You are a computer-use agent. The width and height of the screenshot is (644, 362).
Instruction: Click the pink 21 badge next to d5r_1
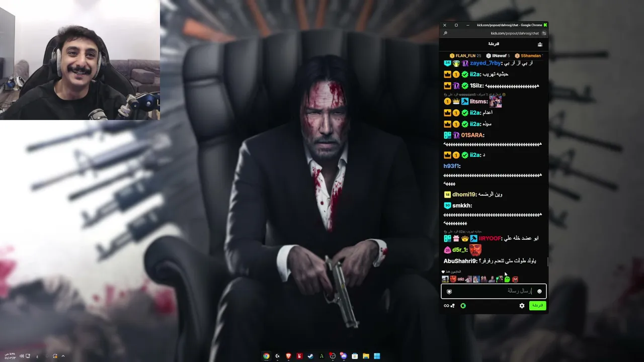pyautogui.click(x=447, y=250)
